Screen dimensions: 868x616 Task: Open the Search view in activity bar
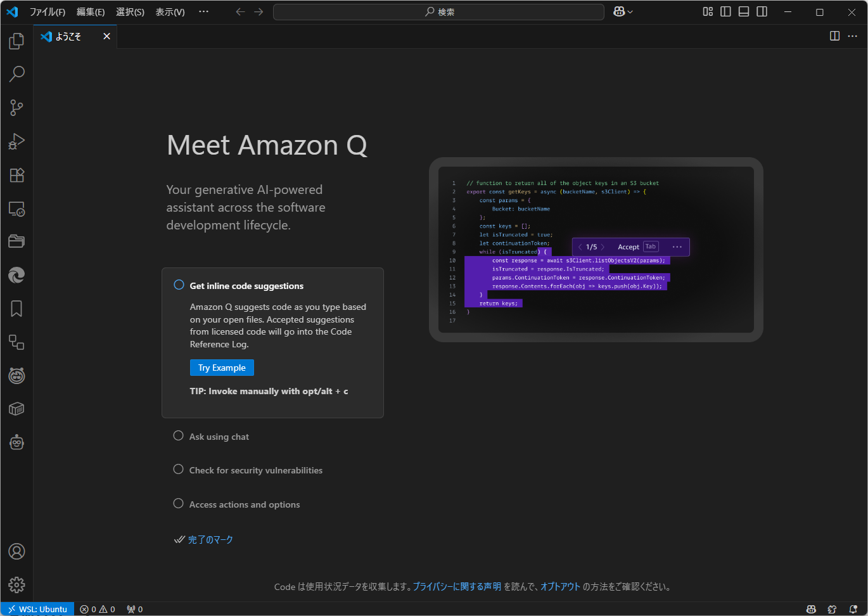click(16, 74)
